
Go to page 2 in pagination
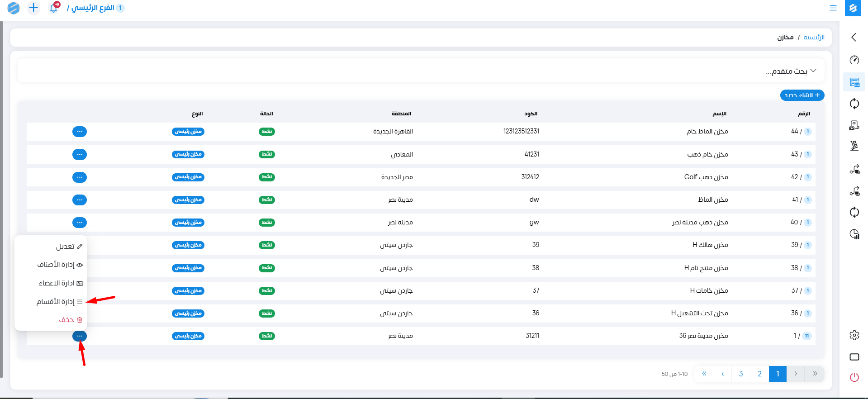point(759,374)
